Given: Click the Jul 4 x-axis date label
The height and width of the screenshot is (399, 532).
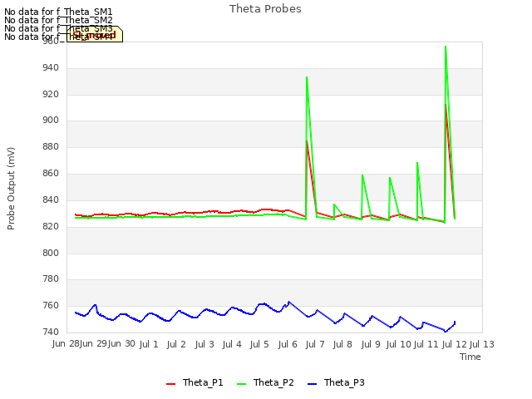Looking at the screenshot, I should point(232,344).
